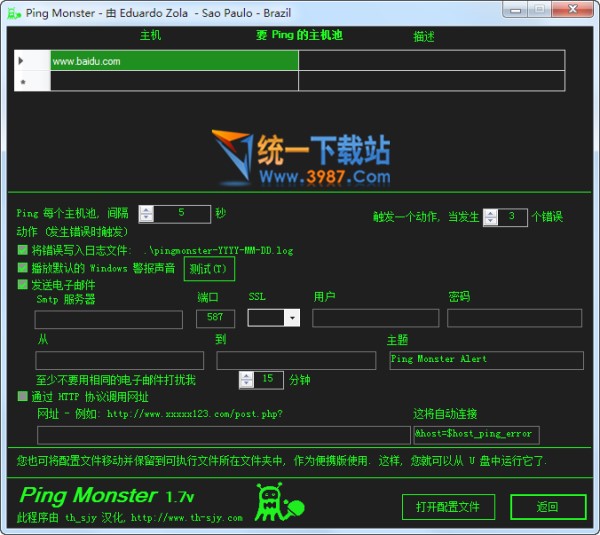Click the error count value 3
Image resolution: width=600 pixels, height=535 pixels.
512,217
